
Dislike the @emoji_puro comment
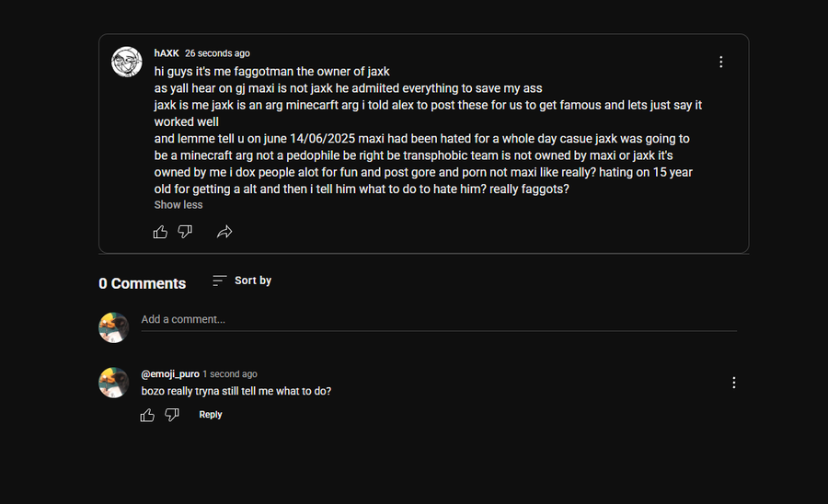[172, 415]
